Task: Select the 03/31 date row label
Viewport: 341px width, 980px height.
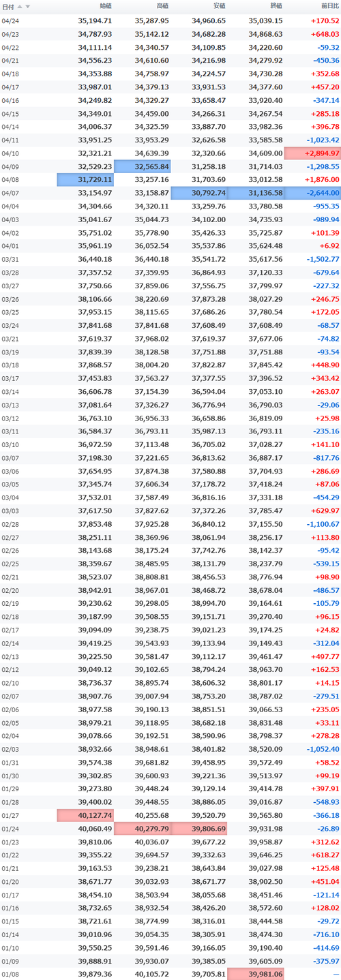Action: pos(10,259)
